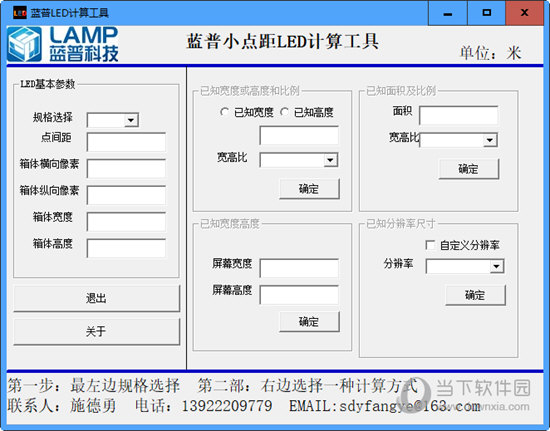Minimize the 蓝普LED计算工具 window
Image resolution: width=550 pixels, height=431 pixels.
point(448,13)
